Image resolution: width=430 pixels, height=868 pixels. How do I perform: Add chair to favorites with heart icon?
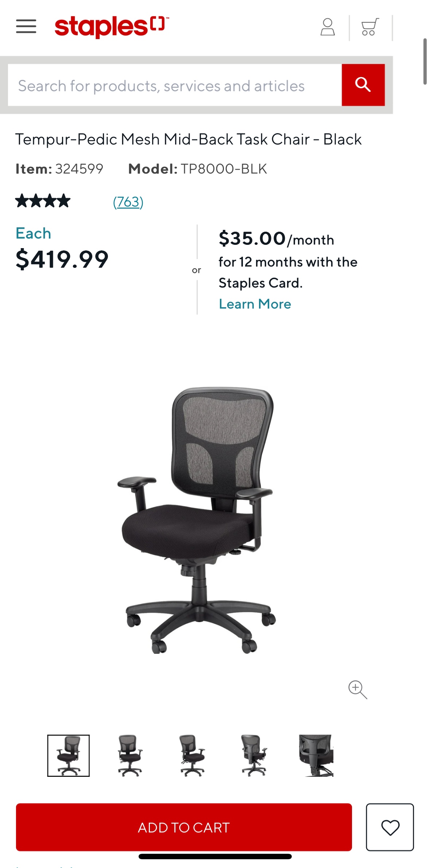(x=390, y=827)
